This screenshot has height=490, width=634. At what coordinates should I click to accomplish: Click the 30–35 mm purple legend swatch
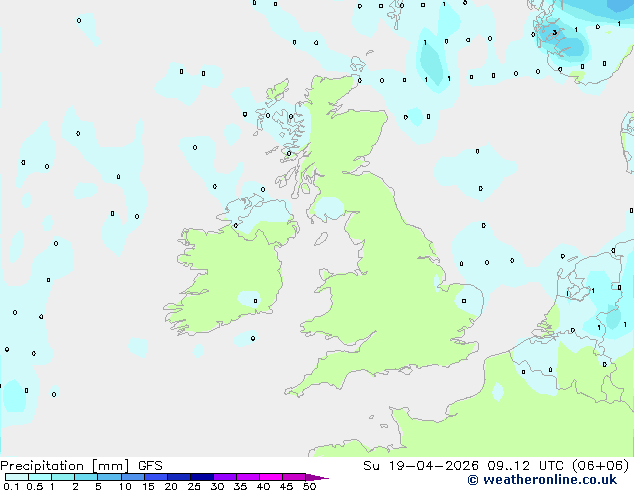tap(225, 477)
